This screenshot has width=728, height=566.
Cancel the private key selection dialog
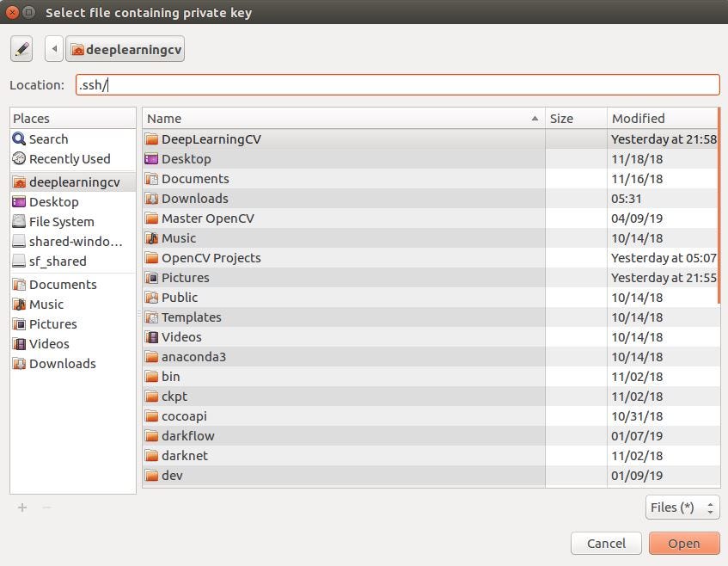(x=606, y=543)
